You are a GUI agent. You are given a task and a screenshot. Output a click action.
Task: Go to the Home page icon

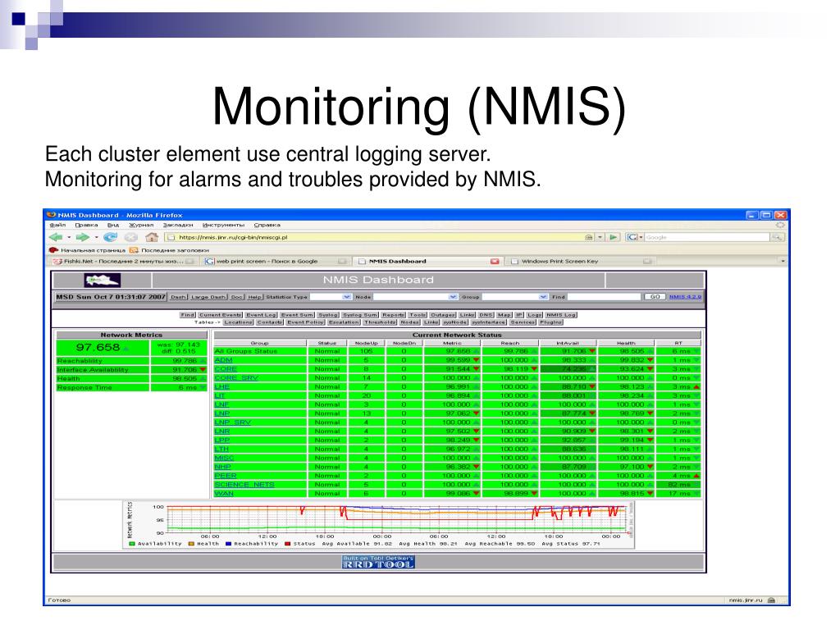pyautogui.click(x=152, y=237)
